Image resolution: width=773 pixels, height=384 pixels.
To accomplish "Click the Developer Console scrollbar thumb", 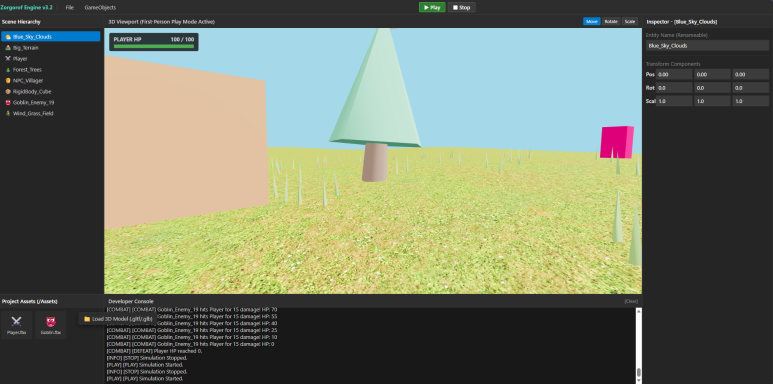I will click(x=638, y=372).
